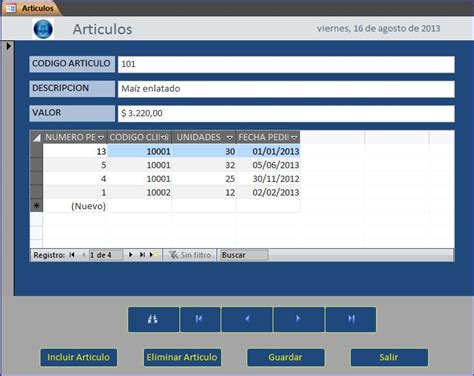The image size is (474, 376).
Task: Select all rows via datasheet corner selector
Action: pos(36,137)
